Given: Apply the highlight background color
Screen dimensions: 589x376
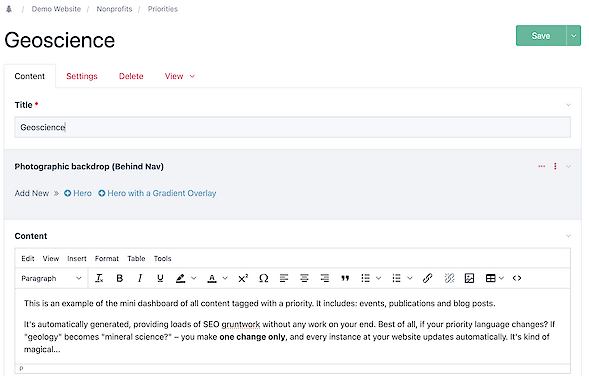Looking at the screenshot, I should [x=181, y=278].
